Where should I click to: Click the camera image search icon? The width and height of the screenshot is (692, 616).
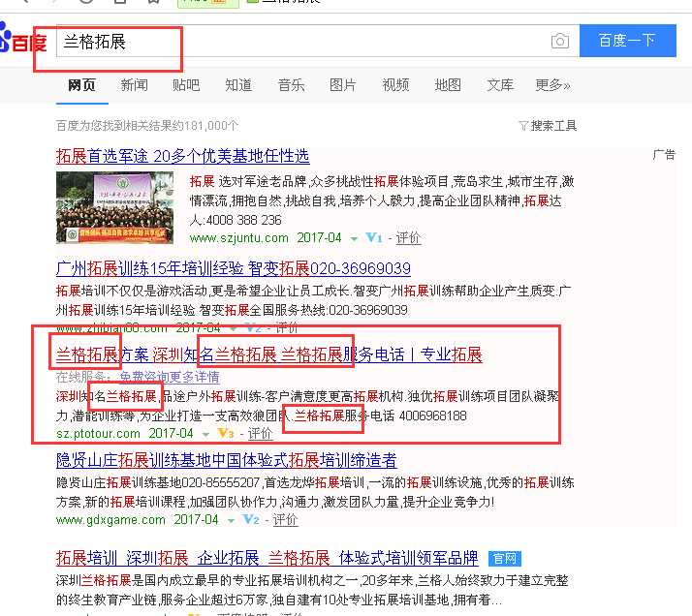click(x=560, y=41)
